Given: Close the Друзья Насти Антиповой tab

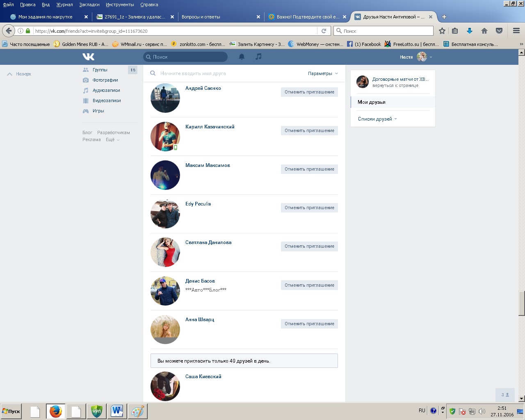Looking at the screenshot, I should click(x=431, y=17).
